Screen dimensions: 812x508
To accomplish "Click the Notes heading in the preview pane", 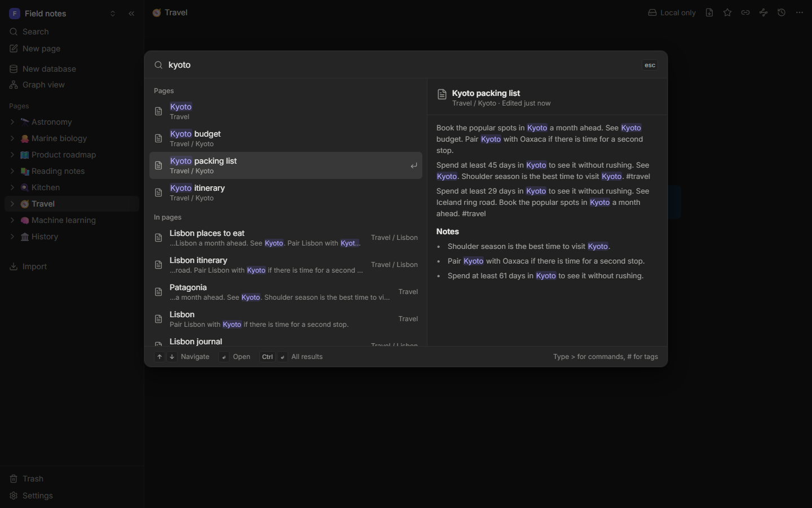I will [x=448, y=231].
